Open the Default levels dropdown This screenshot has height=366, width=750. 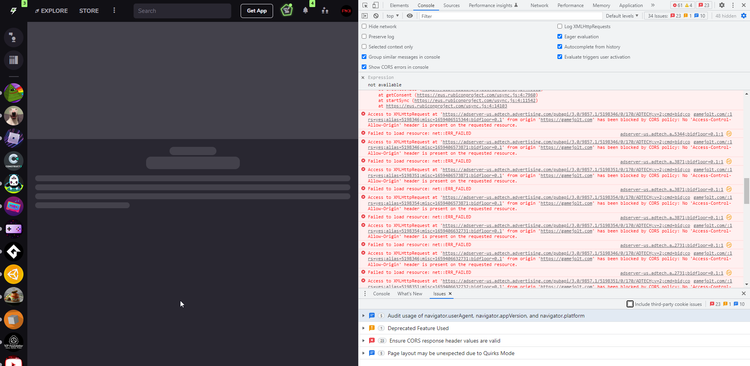[x=622, y=16]
